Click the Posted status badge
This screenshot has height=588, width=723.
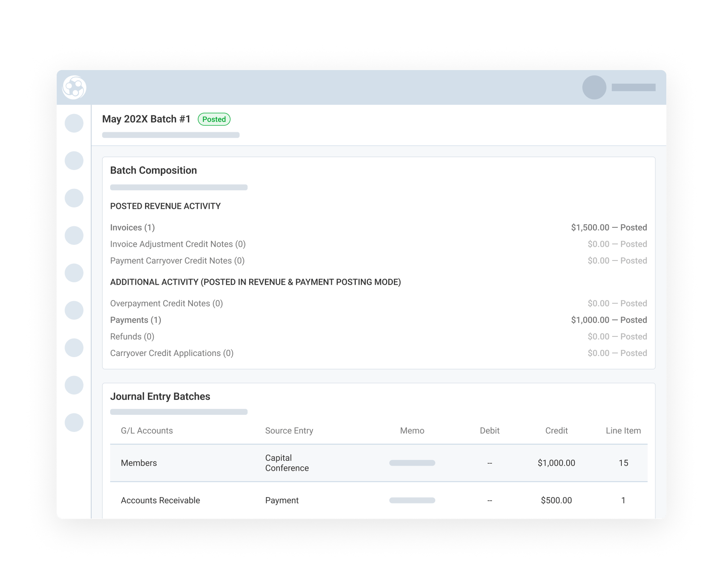click(x=214, y=119)
